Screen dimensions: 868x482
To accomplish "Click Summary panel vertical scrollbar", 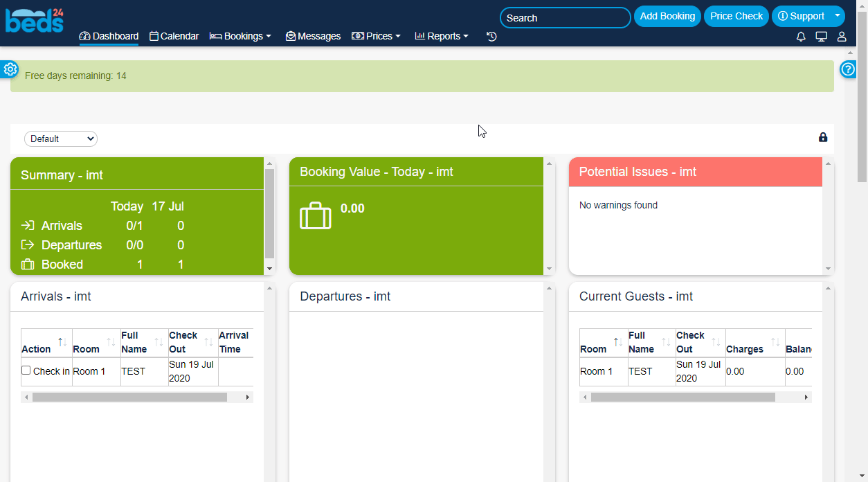I will point(270,213).
